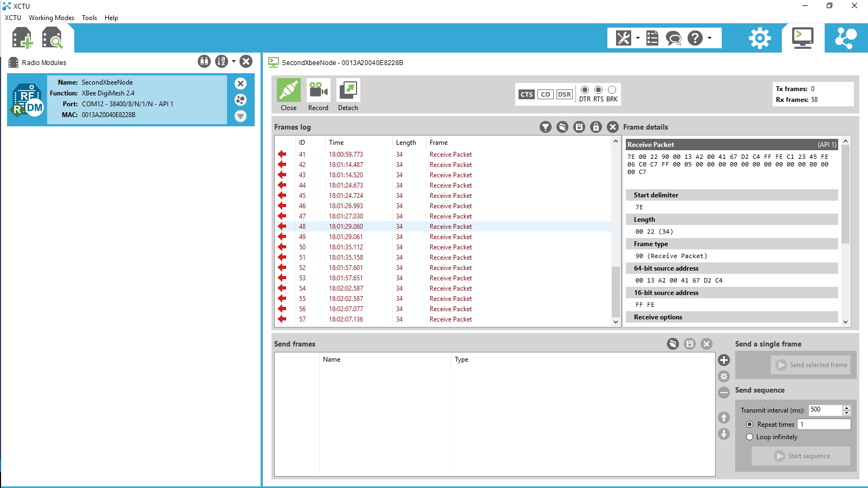Toggle the DTR line radio
This screenshot has height=488, width=868.
[585, 90]
